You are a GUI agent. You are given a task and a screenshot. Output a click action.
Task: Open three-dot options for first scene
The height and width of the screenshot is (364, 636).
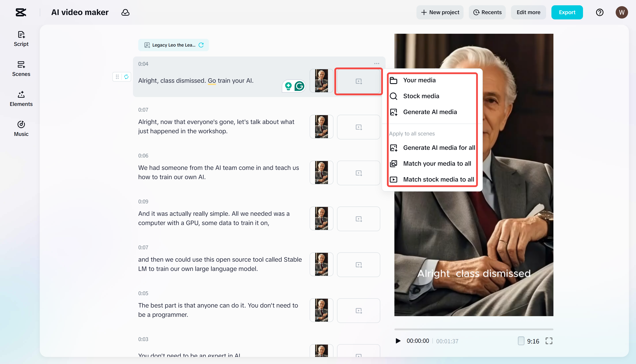[x=377, y=64]
